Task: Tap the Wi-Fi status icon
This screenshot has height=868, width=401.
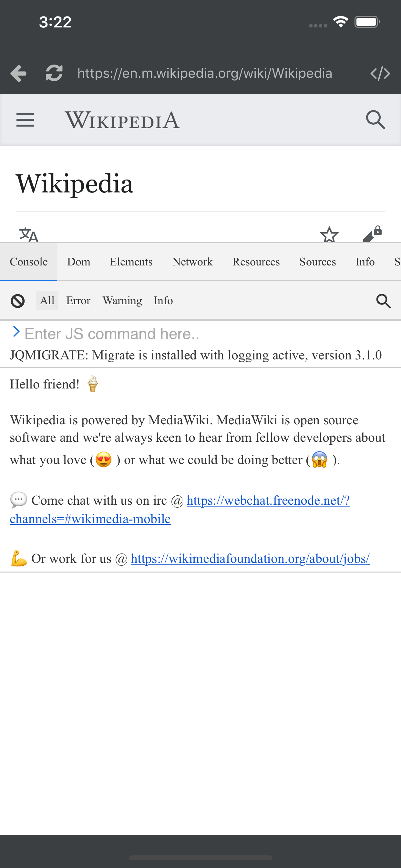Action: pos(340,22)
